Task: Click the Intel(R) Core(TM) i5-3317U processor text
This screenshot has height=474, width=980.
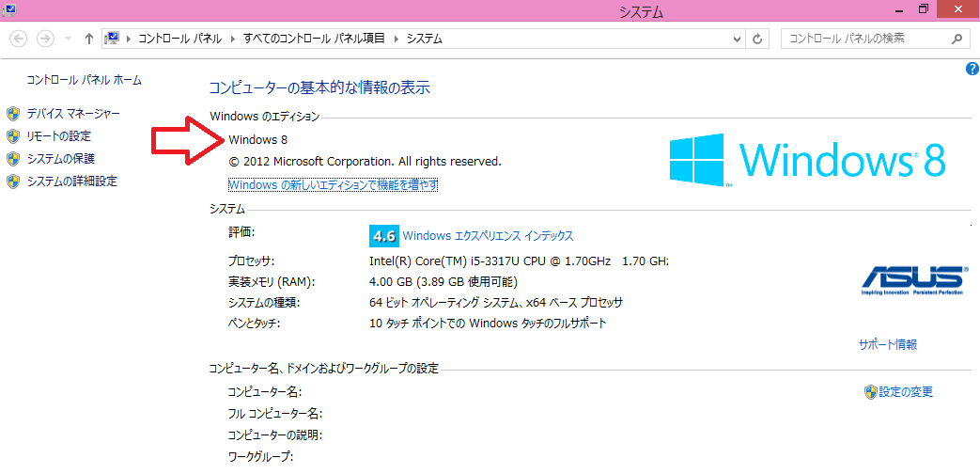Action: 519,261
